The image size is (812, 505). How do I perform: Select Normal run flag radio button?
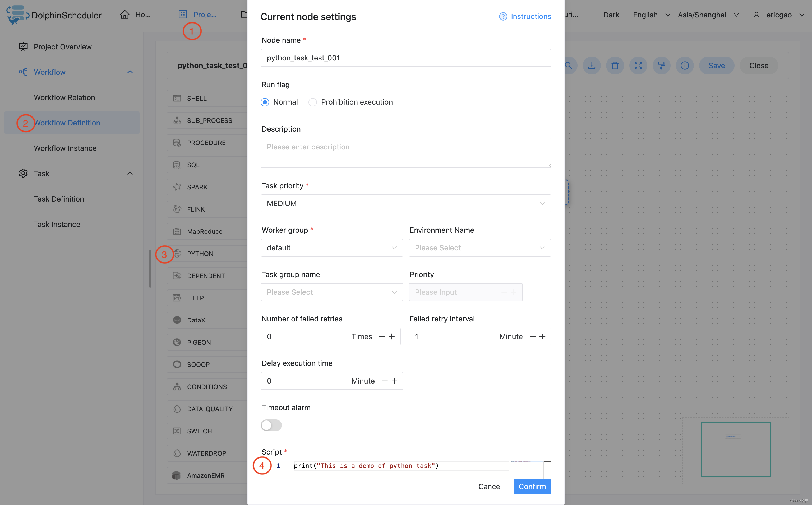pyautogui.click(x=265, y=102)
